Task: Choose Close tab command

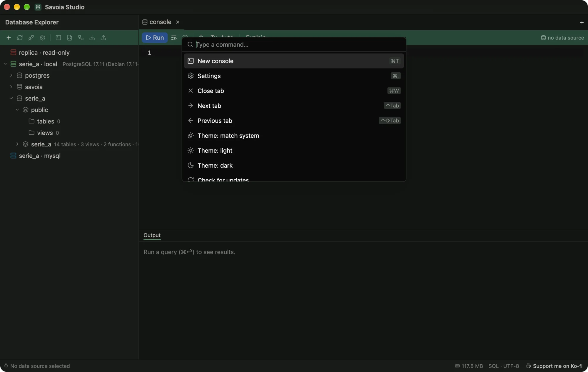Action: coord(294,91)
